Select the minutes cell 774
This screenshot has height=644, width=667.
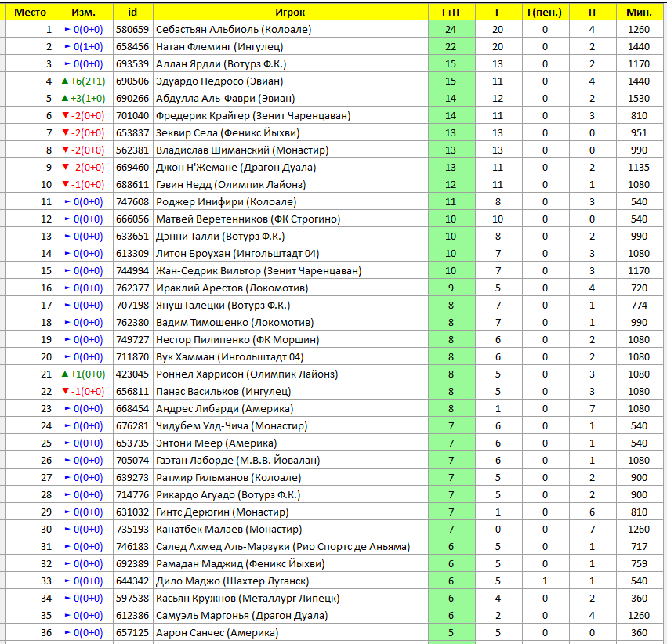click(x=639, y=305)
